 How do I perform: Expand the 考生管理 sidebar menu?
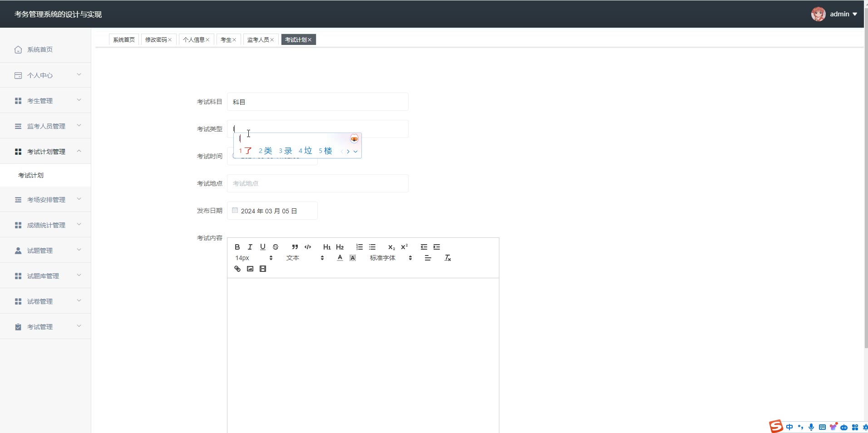click(45, 101)
